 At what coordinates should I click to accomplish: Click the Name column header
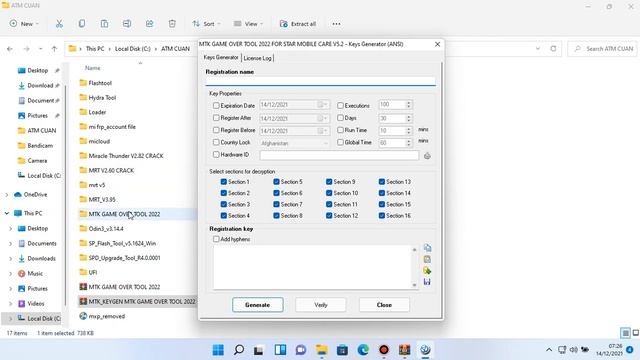tap(93, 68)
